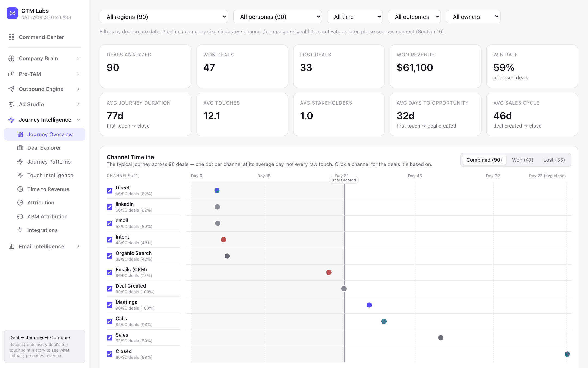Click the Company Brain icon

pyautogui.click(x=11, y=58)
